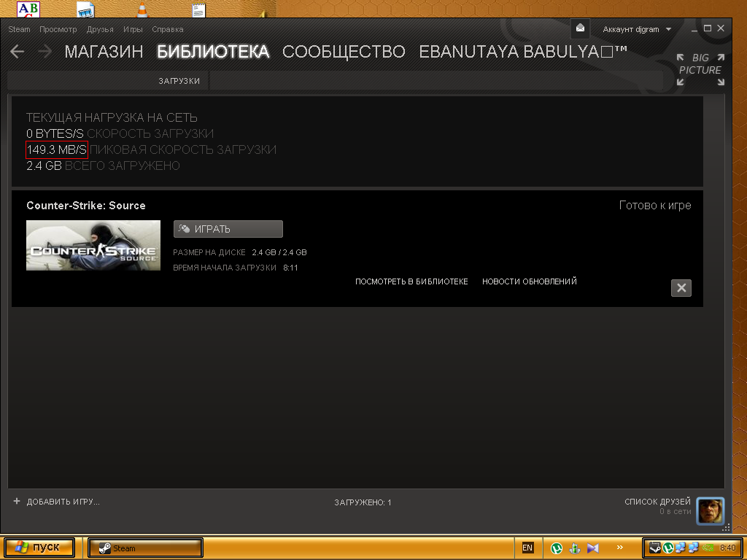Go to the МАГАЗИН section
The width and height of the screenshot is (747, 560).
point(104,52)
